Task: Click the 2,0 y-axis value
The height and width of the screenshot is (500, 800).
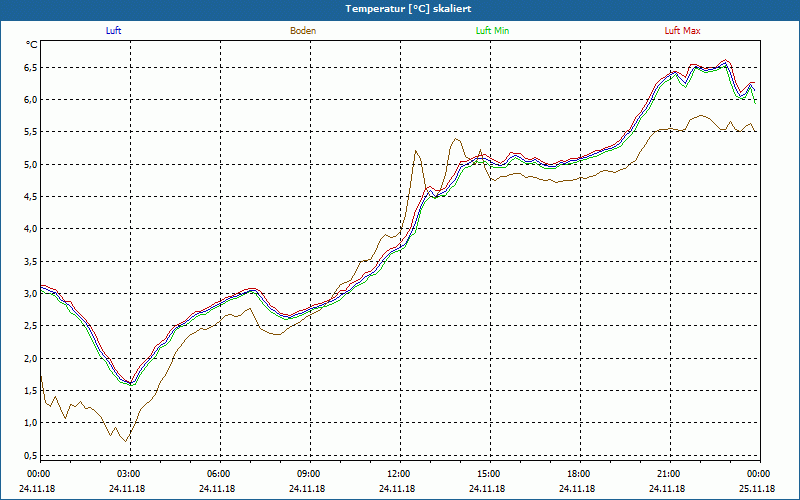Action: click(31, 358)
